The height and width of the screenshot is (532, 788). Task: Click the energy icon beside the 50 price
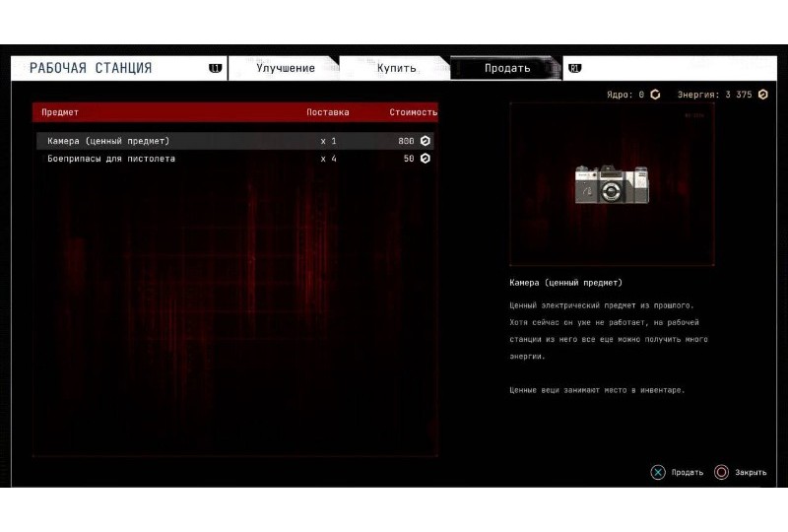(426, 159)
